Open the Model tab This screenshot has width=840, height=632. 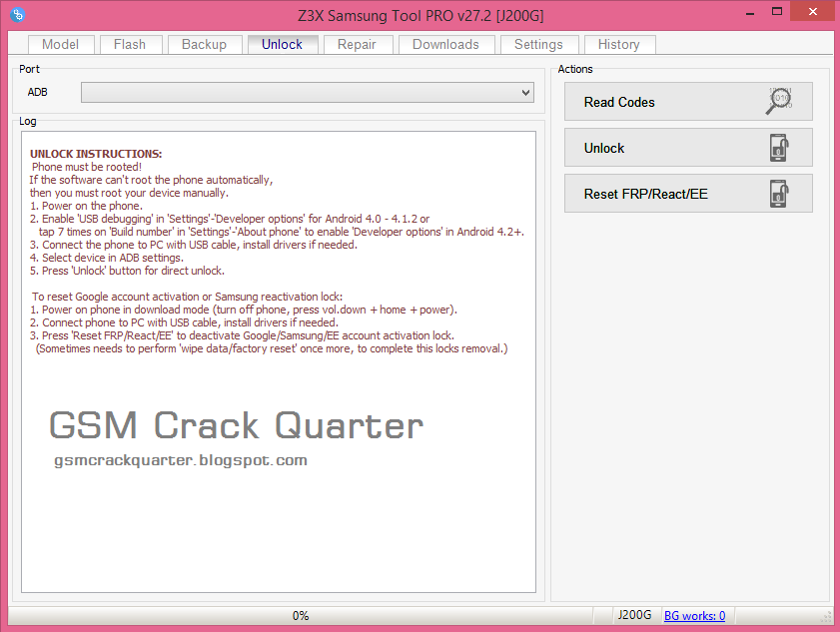pyautogui.click(x=61, y=45)
